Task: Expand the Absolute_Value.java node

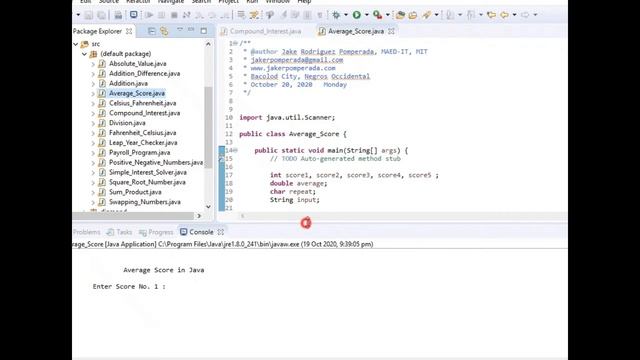Action: tap(93, 64)
